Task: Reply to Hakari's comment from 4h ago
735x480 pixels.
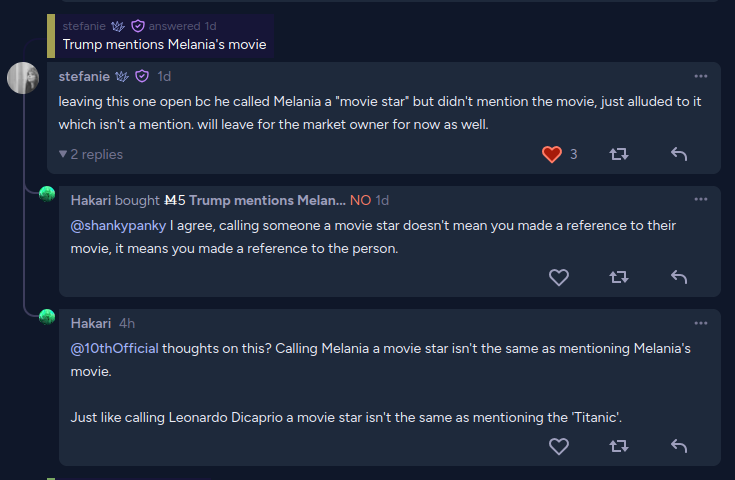Action: click(679, 446)
